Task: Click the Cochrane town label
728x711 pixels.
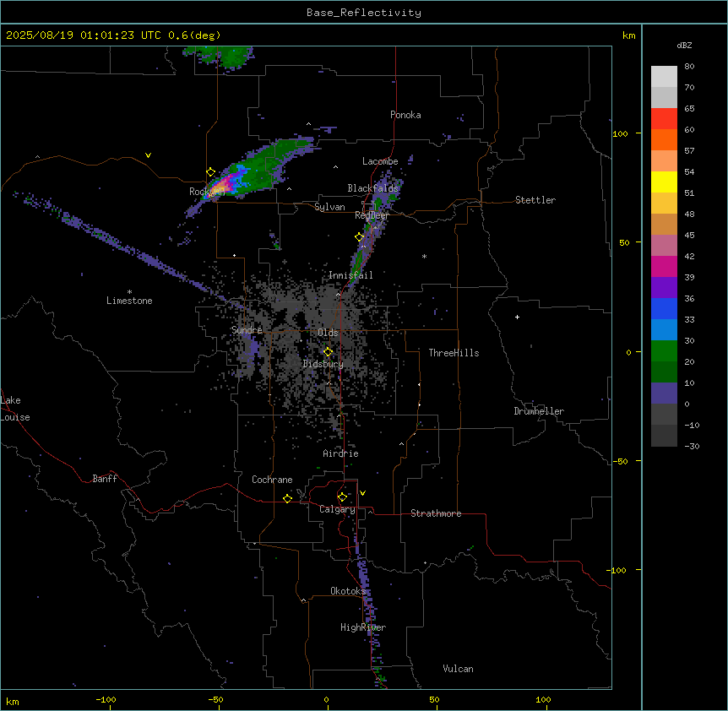Action: 272,480
